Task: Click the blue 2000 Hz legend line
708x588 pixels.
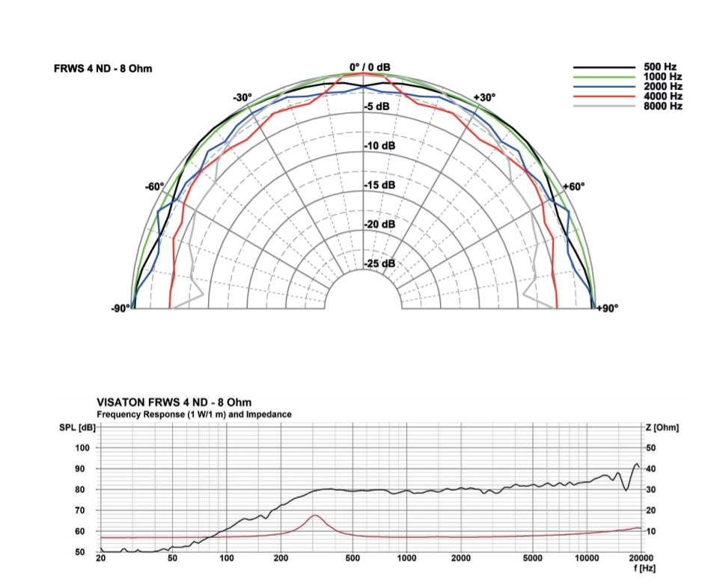Action: tap(601, 87)
